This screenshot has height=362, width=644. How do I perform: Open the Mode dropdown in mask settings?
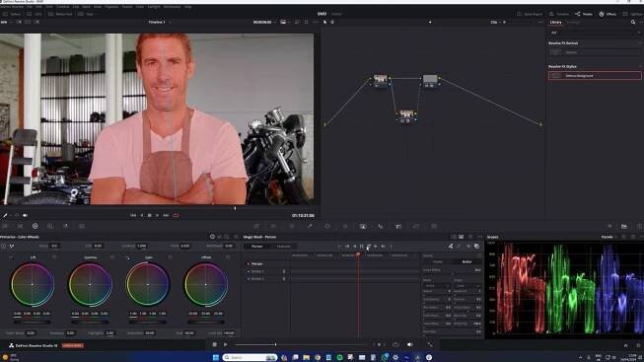point(437,286)
